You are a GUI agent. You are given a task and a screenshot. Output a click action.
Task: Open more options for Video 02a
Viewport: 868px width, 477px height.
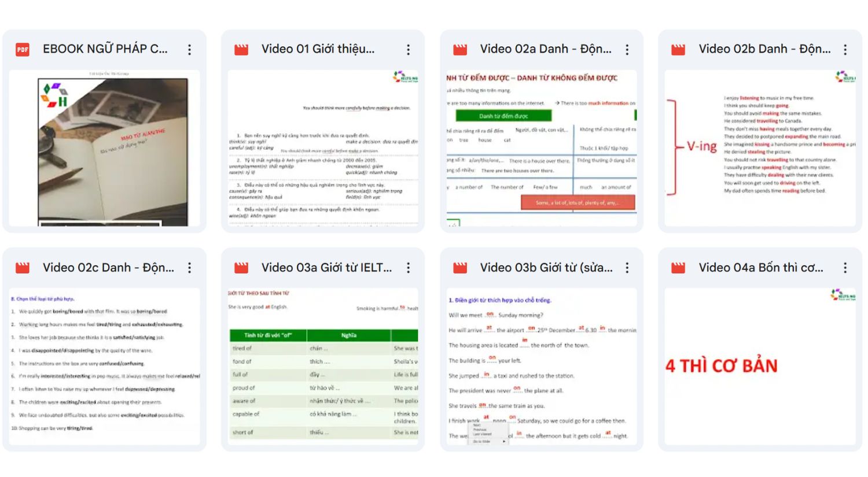627,49
